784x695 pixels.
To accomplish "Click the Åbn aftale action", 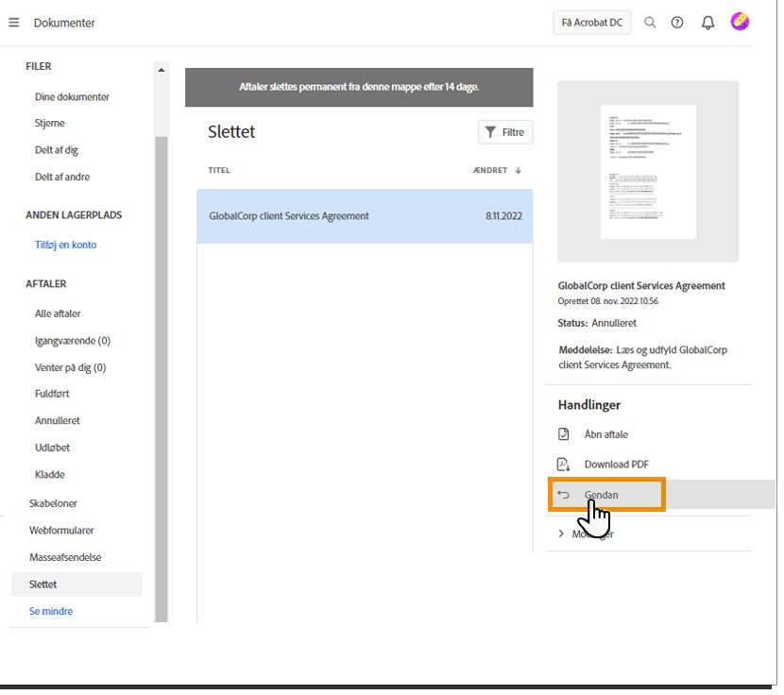I will (606, 434).
